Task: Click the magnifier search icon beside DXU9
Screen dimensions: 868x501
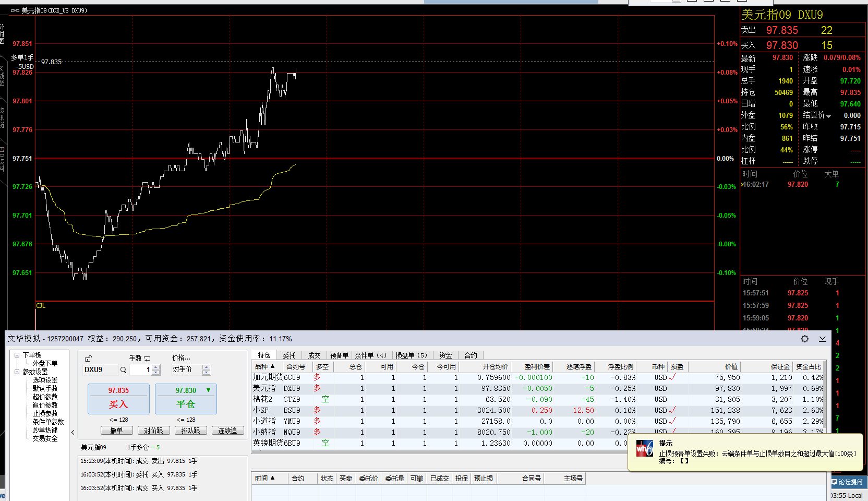Action: pos(124,370)
